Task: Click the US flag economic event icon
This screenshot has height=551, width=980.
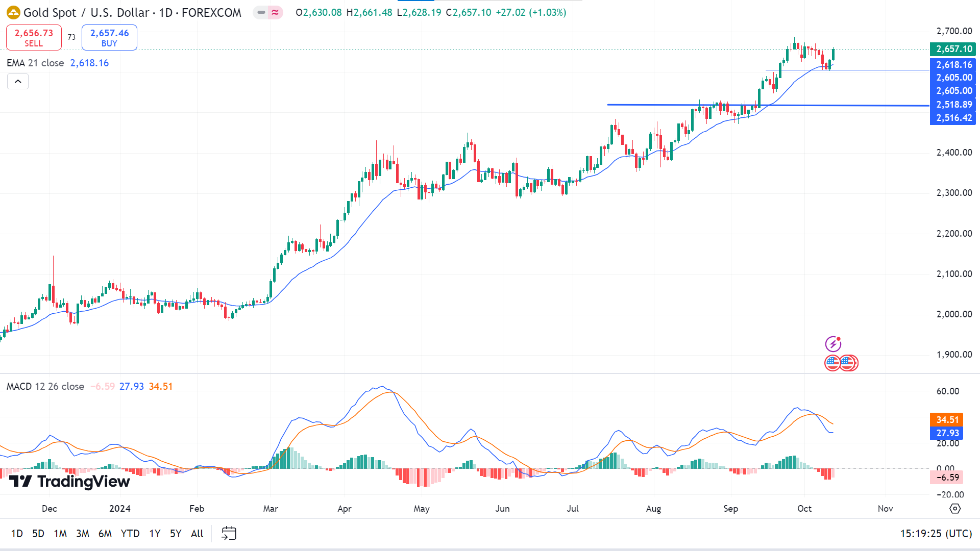Action: click(833, 363)
